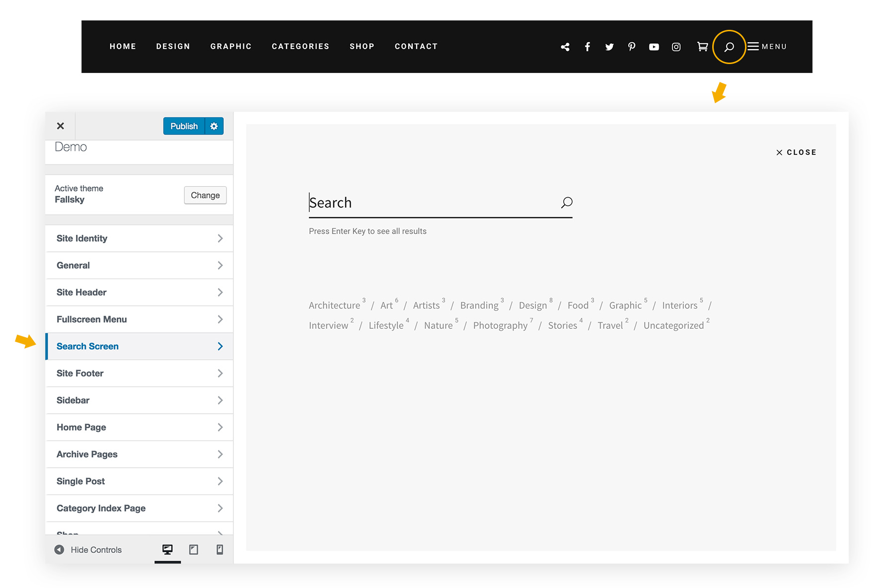This screenshot has width=894, height=588.
Task: Open the YouTube icon
Action: point(654,47)
